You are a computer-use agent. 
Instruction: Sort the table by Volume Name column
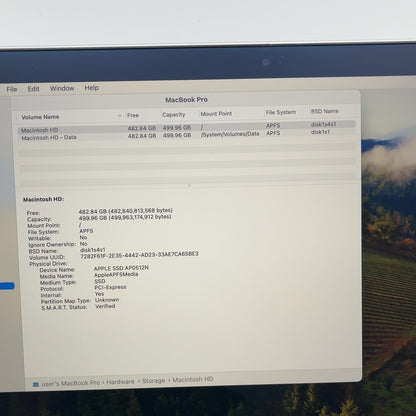40,117
